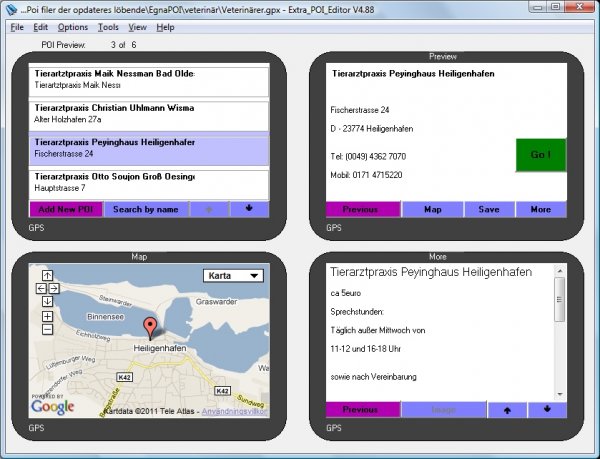600x459 pixels.
Task: Open the Options menu
Action: pos(72,27)
